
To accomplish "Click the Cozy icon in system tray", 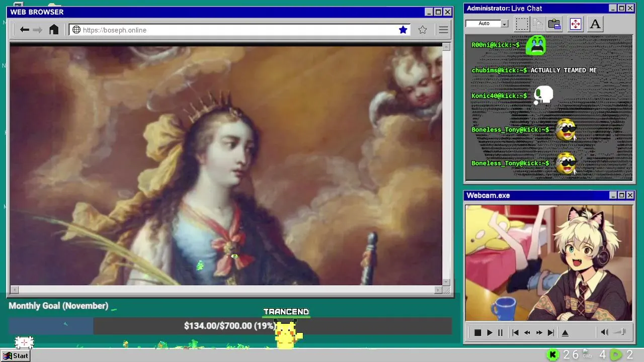I will pyautogui.click(x=587, y=354).
